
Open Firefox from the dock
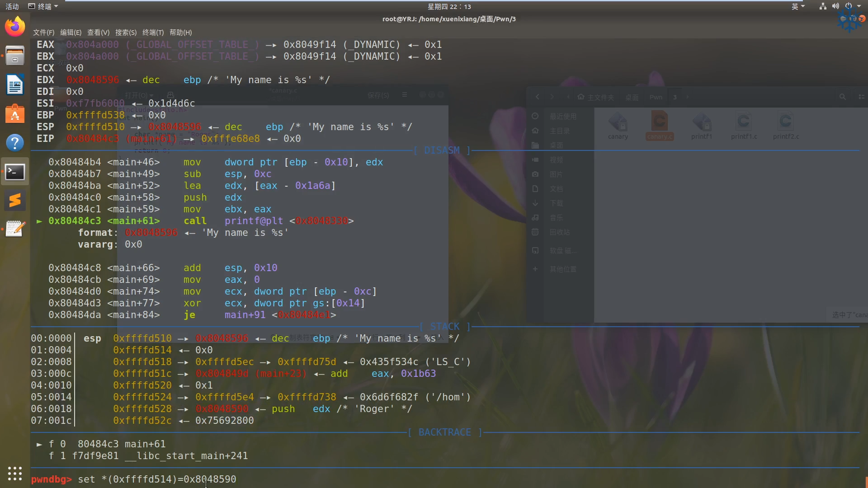click(15, 27)
